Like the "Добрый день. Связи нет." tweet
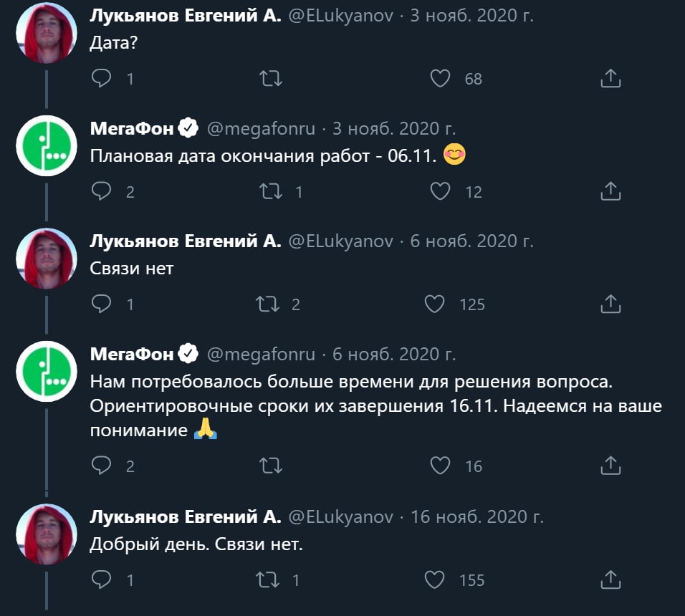 click(x=435, y=579)
